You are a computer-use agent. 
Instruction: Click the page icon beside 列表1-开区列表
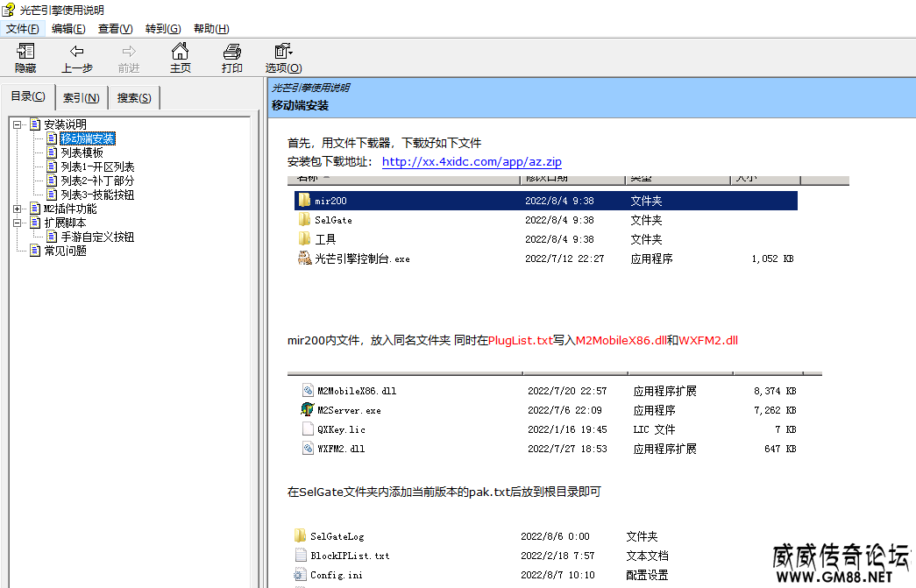coord(52,166)
